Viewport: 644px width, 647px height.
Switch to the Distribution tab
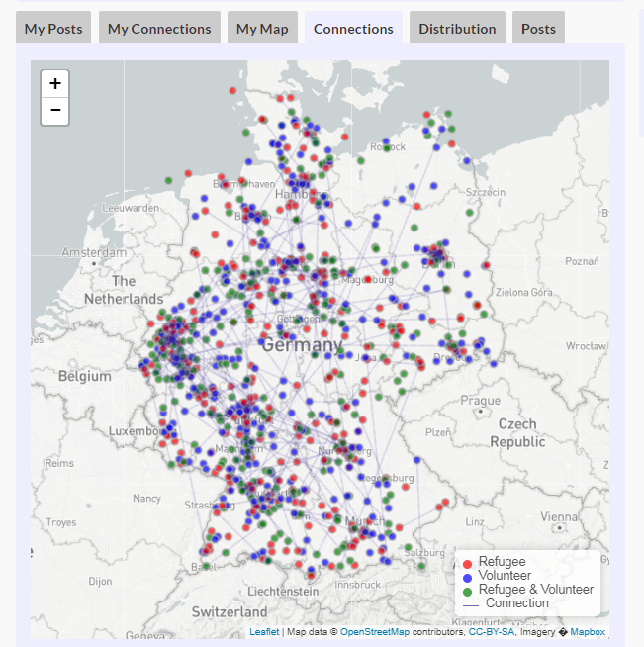pyautogui.click(x=457, y=29)
